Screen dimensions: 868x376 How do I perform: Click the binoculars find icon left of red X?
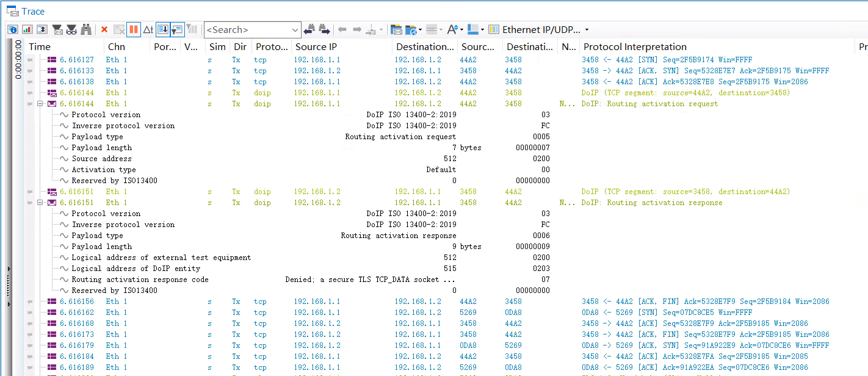[86, 29]
